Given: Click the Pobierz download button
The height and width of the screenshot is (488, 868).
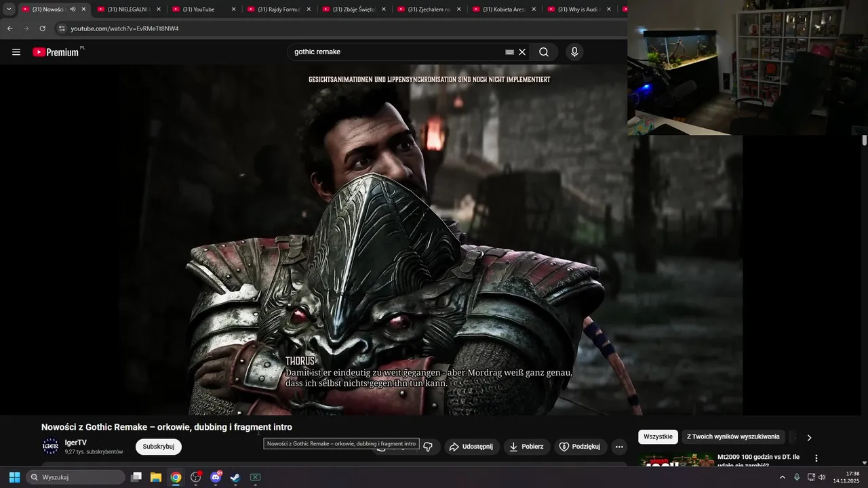Looking at the screenshot, I should pos(527,447).
